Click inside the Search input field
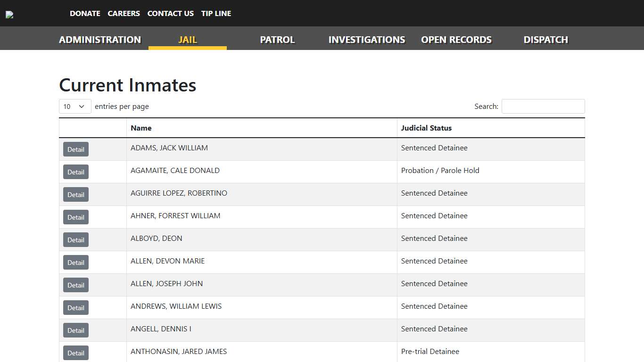The width and height of the screenshot is (644, 362). (x=543, y=106)
